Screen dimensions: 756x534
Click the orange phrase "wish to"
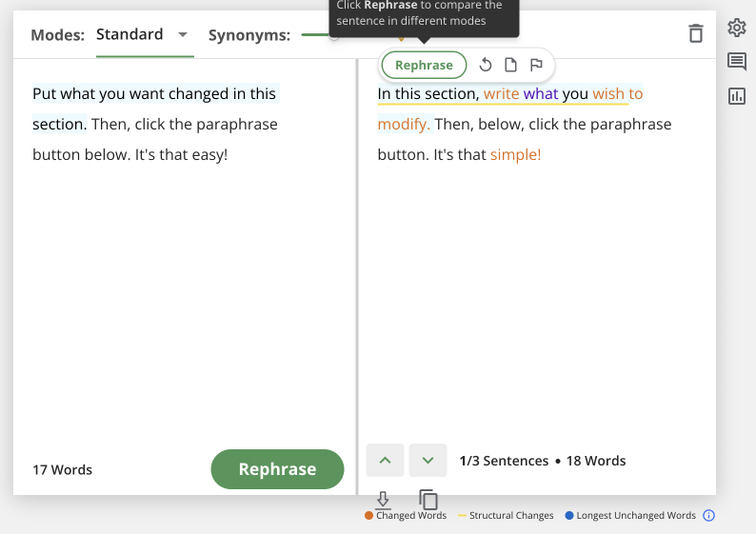[618, 93]
